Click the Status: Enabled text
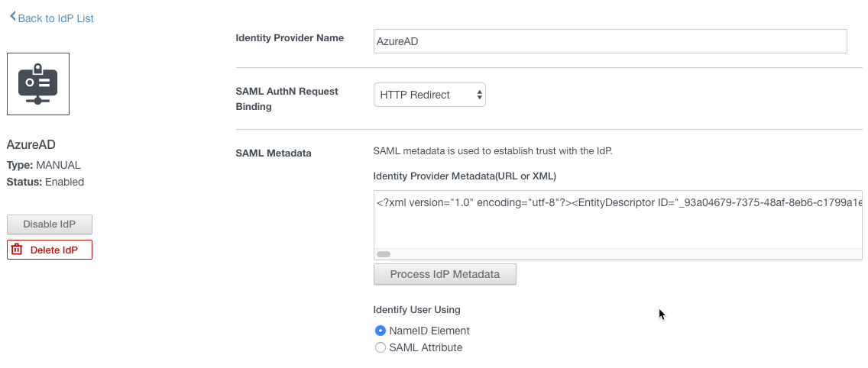The height and width of the screenshot is (368, 868). tap(45, 182)
